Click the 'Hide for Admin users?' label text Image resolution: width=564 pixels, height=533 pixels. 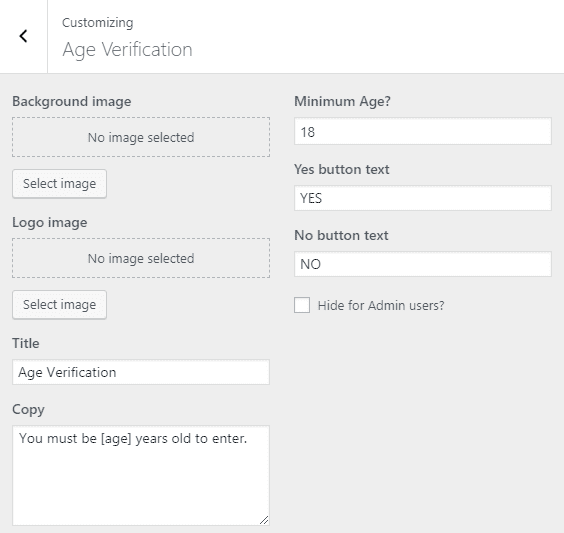point(381,305)
